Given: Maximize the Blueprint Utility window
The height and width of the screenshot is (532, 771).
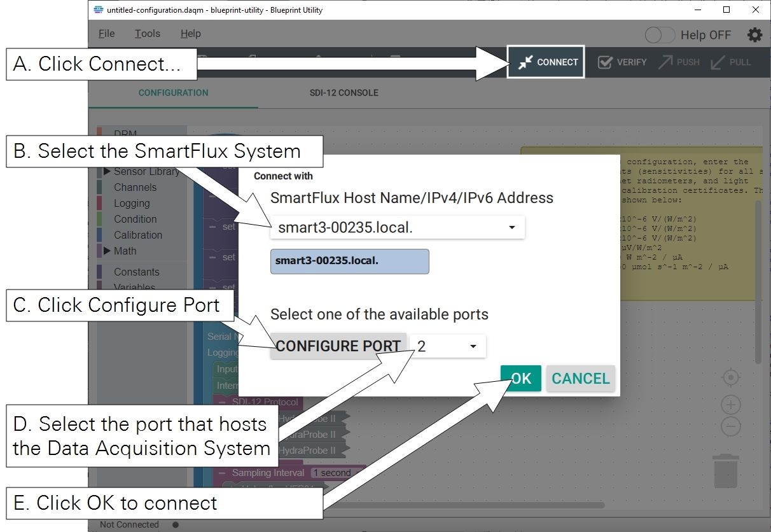Looking at the screenshot, I should click(726, 10).
